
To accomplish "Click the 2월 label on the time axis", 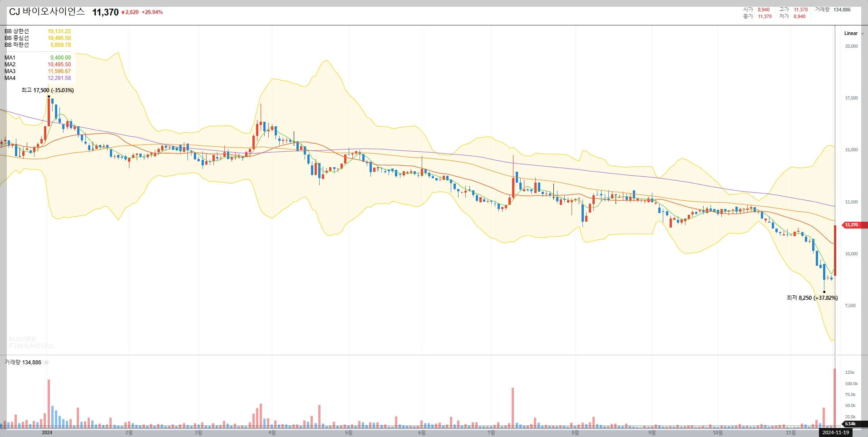I will (x=129, y=432).
